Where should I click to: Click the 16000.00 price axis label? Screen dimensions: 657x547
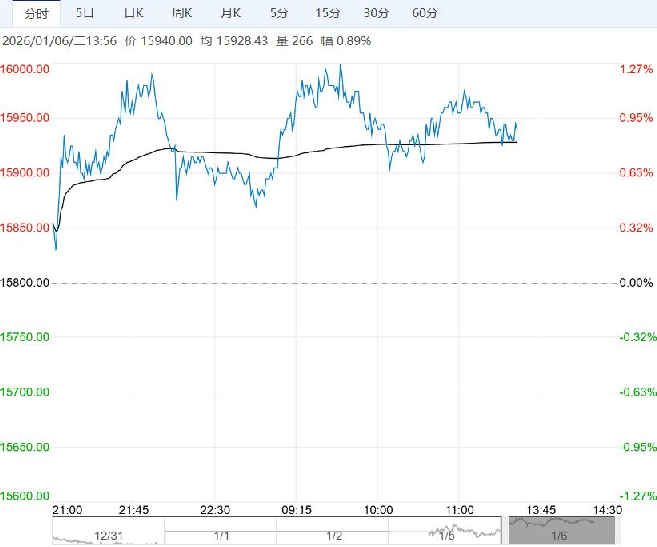click(x=26, y=69)
